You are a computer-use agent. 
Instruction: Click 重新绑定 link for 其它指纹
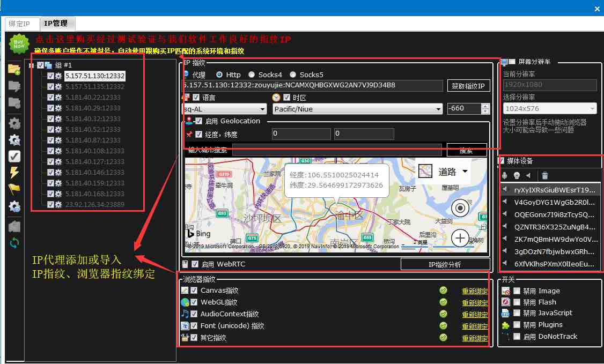[x=475, y=339]
